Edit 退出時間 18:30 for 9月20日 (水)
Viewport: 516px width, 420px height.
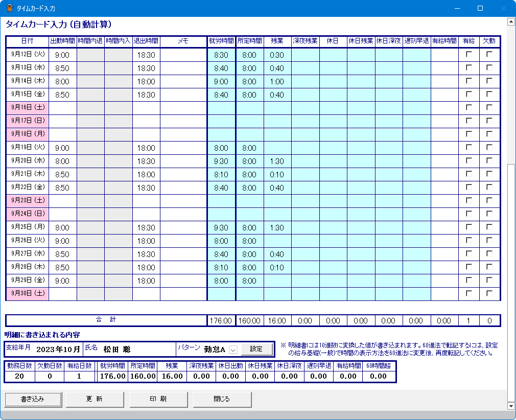146,161
